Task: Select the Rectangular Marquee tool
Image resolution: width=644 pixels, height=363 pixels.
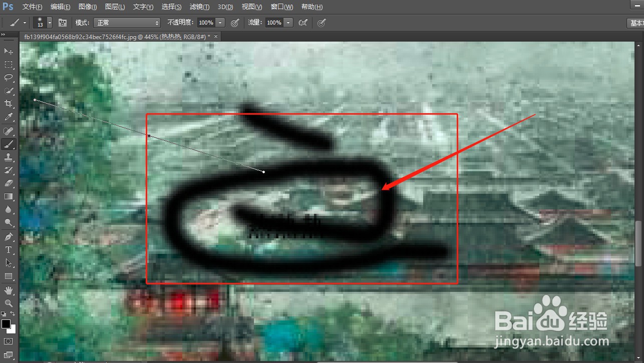Action: click(x=9, y=65)
